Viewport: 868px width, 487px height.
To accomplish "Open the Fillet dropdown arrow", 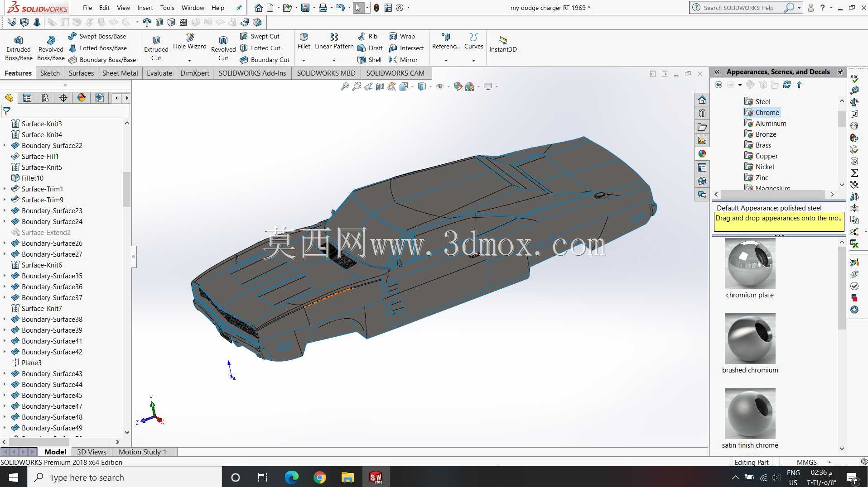I will pyautogui.click(x=304, y=60).
